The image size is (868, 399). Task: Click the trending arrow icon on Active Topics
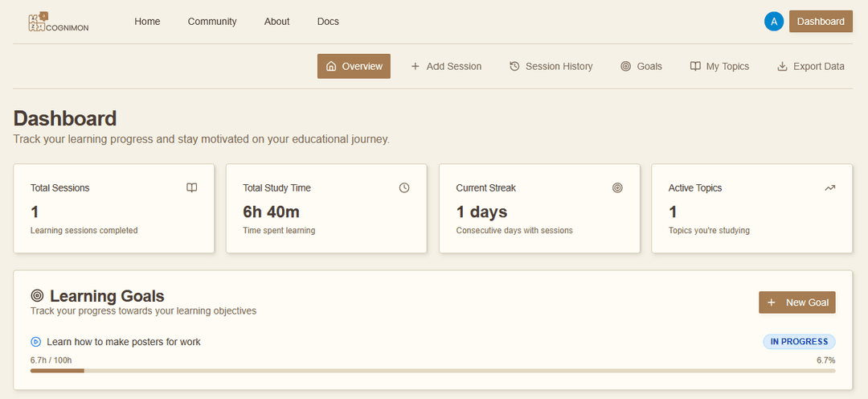pyautogui.click(x=830, y=187)
